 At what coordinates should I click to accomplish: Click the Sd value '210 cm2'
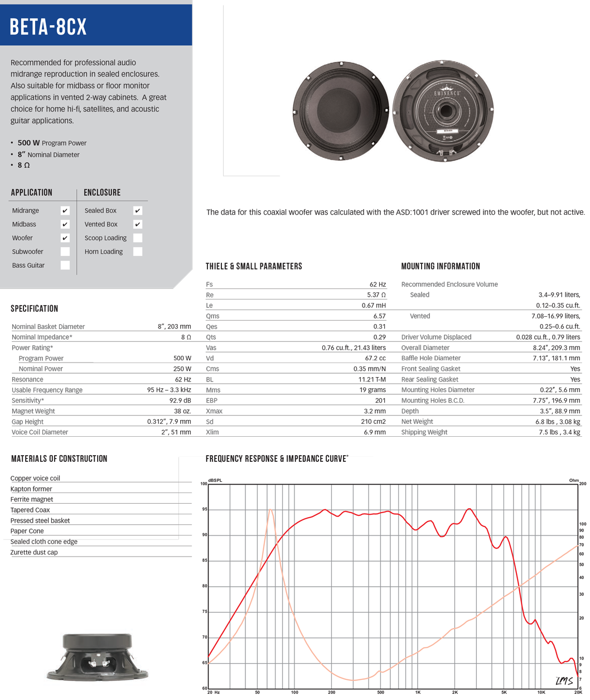coord(374,422)
